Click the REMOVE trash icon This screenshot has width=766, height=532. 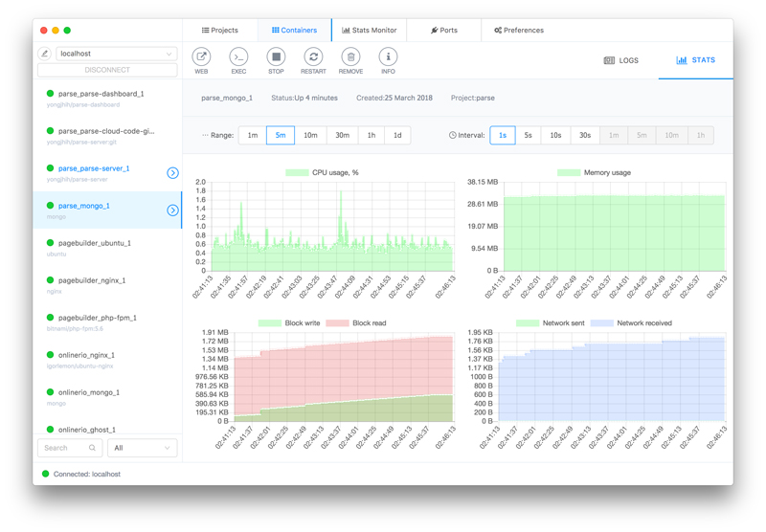350,57
